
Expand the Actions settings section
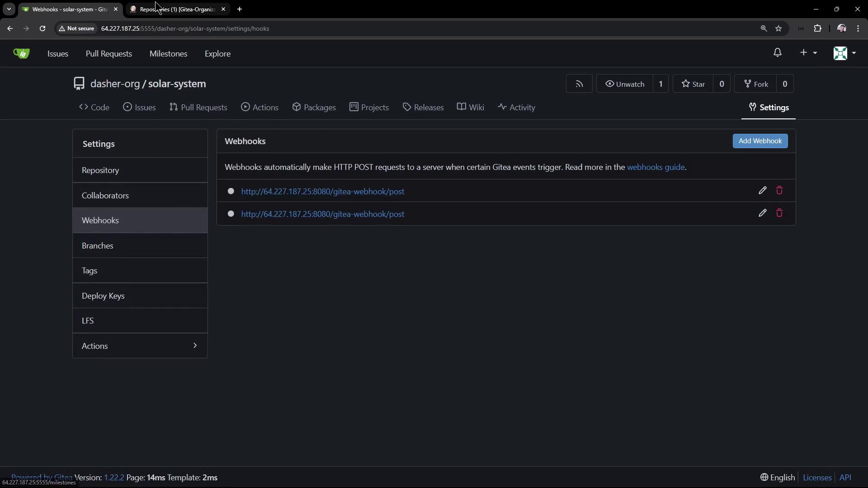point(140,346)
